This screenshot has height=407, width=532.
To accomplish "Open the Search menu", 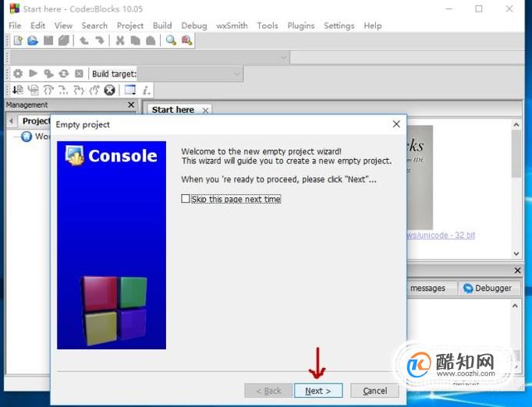I will pos(94,26).
